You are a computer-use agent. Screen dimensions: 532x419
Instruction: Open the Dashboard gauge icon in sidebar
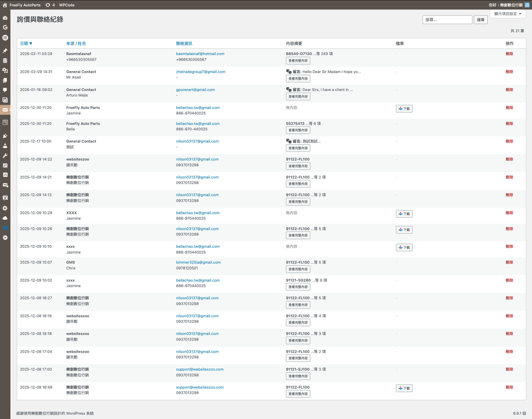pos(5,18)
